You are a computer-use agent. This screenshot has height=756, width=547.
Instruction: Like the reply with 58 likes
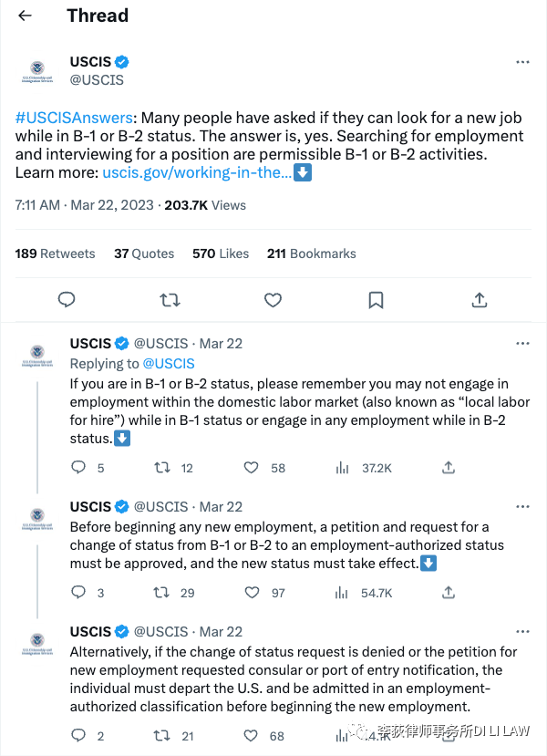pos(253,468)
